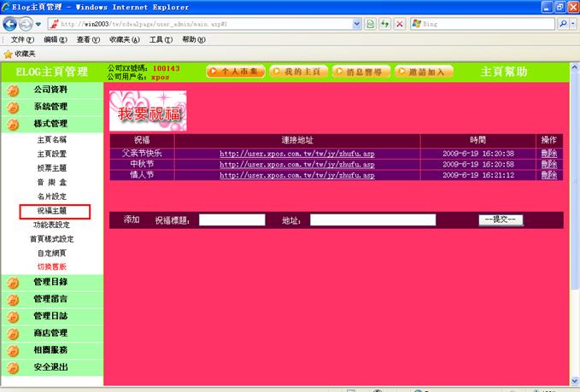Click the icon beside 安全退出
Image resolution: width=580 pixels, height=392 pixels.
(13, 368)
